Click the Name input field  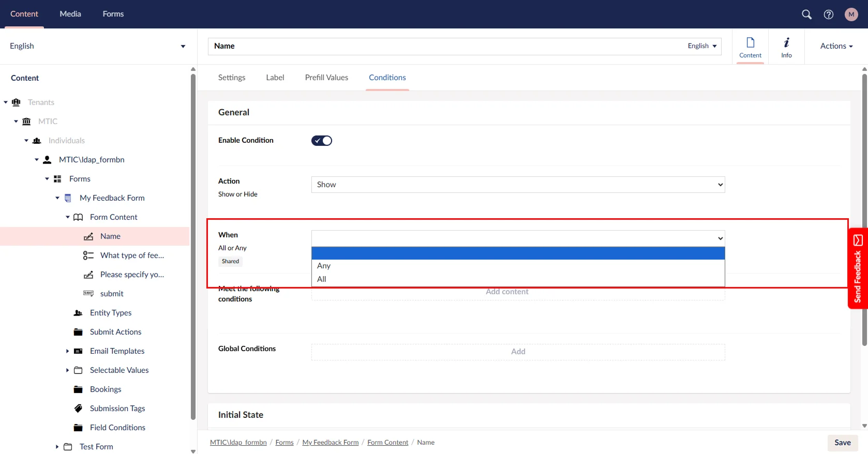(445, 46)
